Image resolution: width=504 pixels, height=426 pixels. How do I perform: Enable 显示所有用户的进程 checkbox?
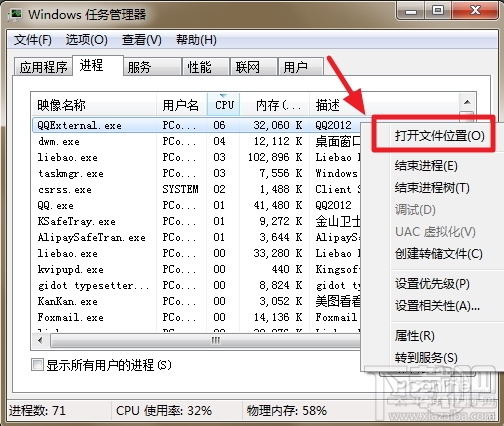(x=37, y=364)
